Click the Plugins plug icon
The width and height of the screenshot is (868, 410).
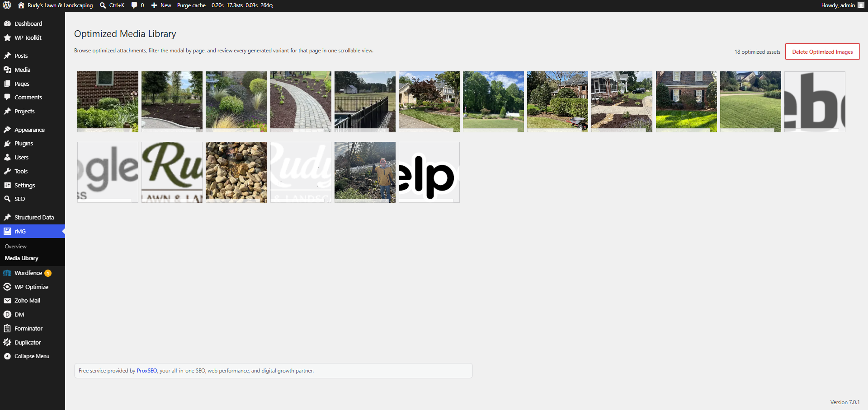[7, 143]
